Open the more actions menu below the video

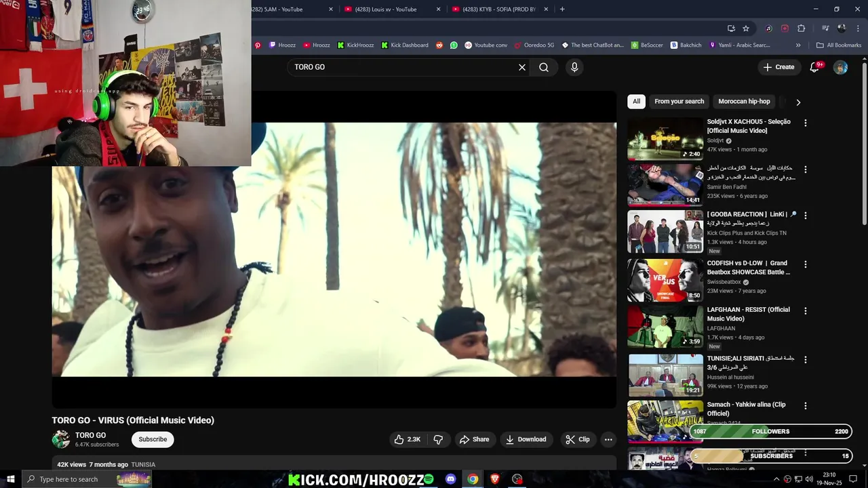click(608, 439)
